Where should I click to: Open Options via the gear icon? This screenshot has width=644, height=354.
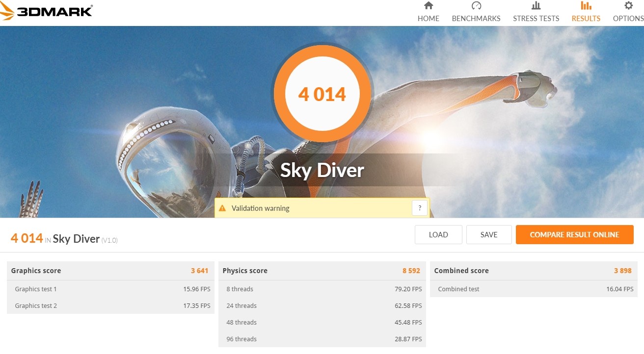click(628, 6)
